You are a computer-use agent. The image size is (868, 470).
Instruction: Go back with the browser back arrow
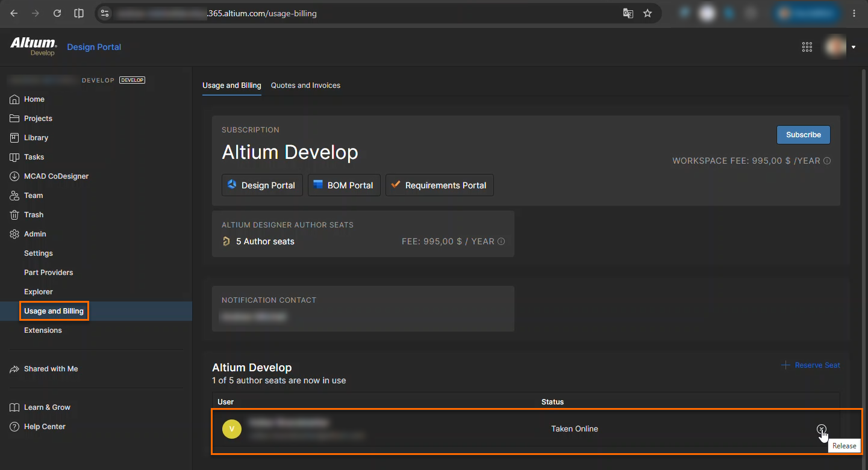point(14,13)
